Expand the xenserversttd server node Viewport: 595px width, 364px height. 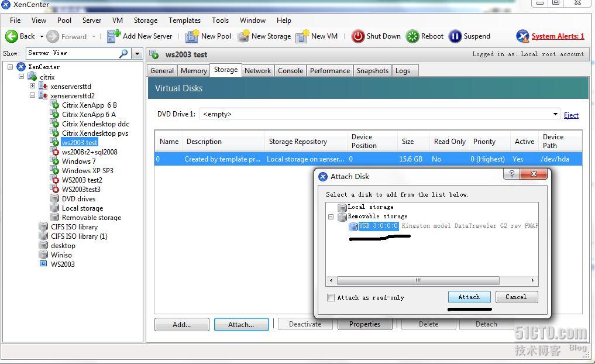(x=32, y=86)
